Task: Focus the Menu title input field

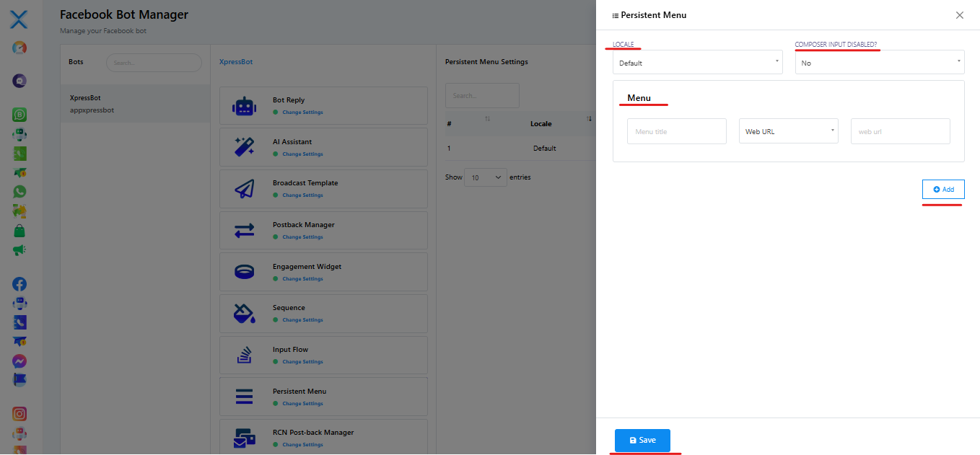Action: pyautogui.click(x=676, y=132)
